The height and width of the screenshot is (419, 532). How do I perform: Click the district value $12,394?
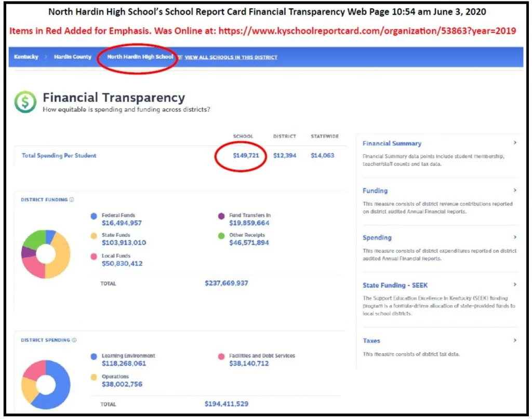(285, 155)
